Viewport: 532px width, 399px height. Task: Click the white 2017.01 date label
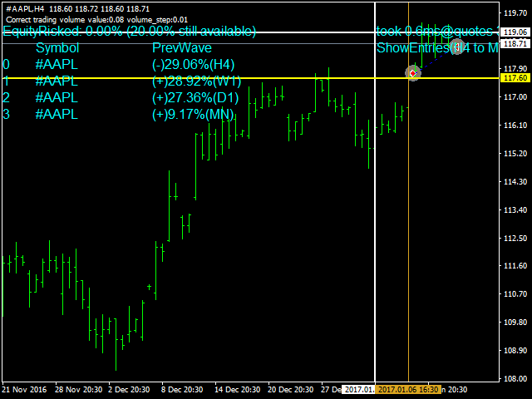[358, 389]
